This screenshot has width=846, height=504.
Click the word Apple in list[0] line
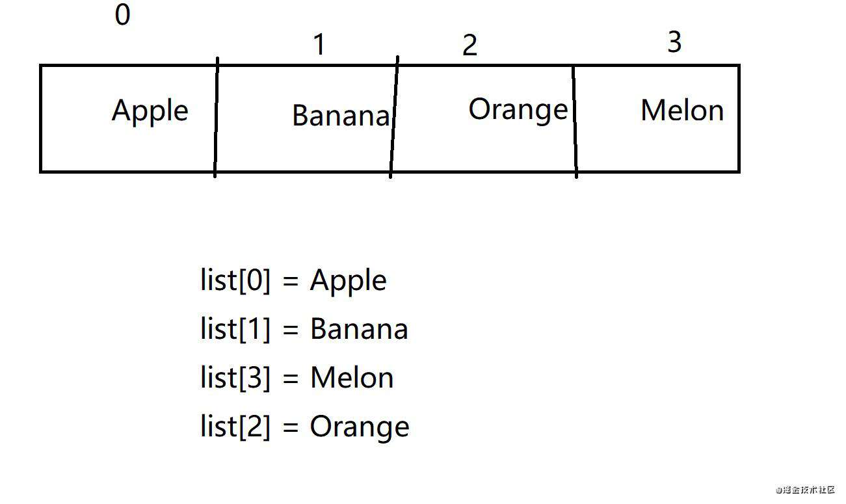coord(349,282)
